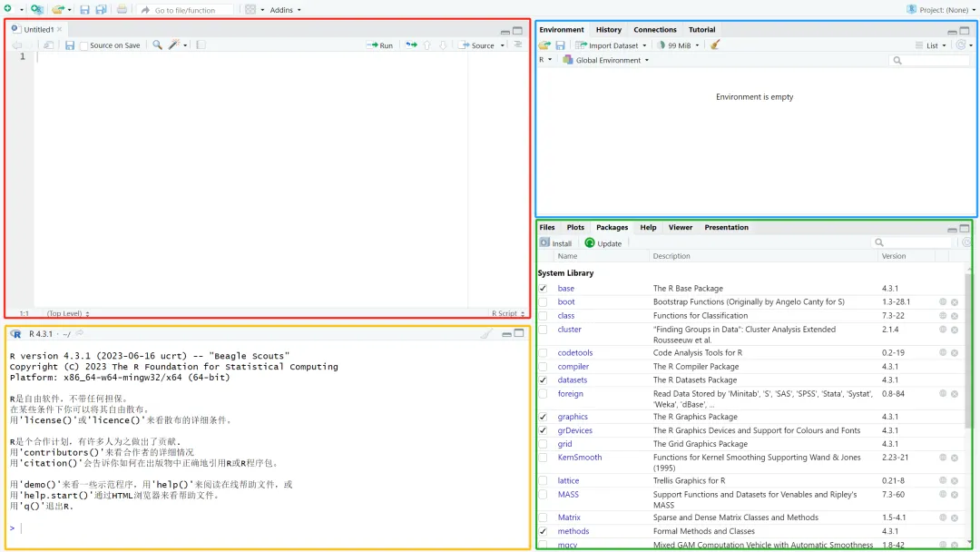
Task: Enable the Source on Save checkbox
Action: click(x=83, y=45)
